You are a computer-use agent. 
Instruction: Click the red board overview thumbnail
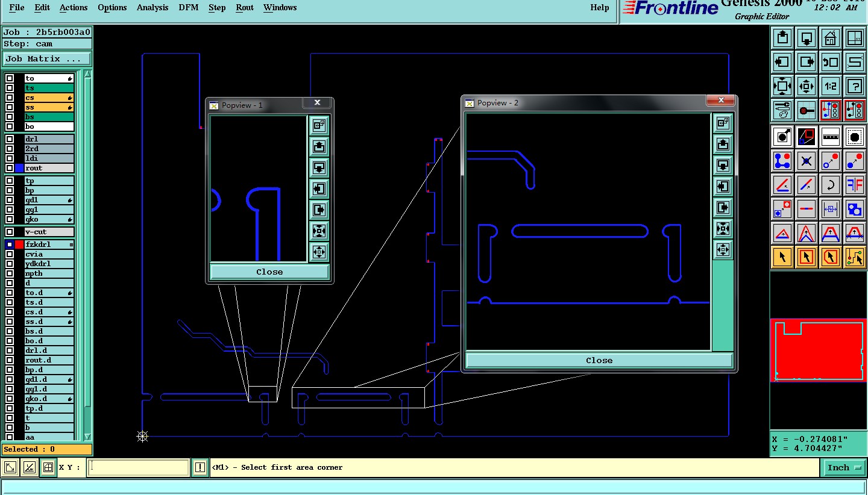click(x=819, y=350)
